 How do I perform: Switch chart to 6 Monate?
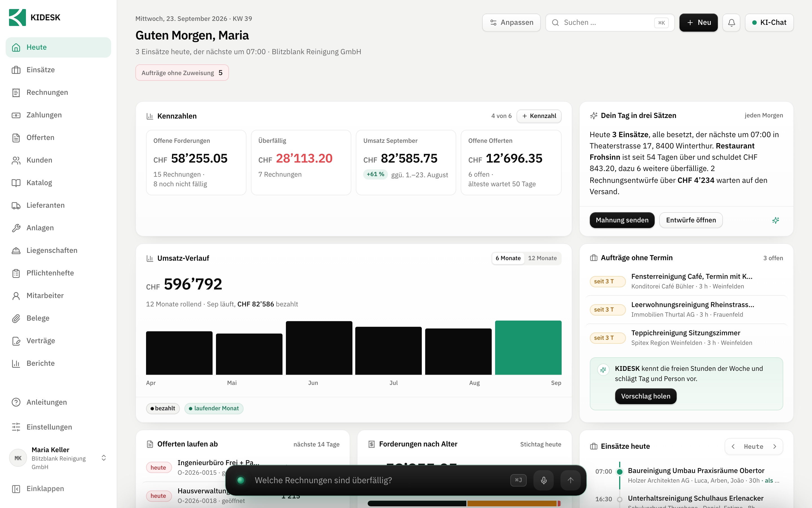pyautogui.click(x=508, y=258)
